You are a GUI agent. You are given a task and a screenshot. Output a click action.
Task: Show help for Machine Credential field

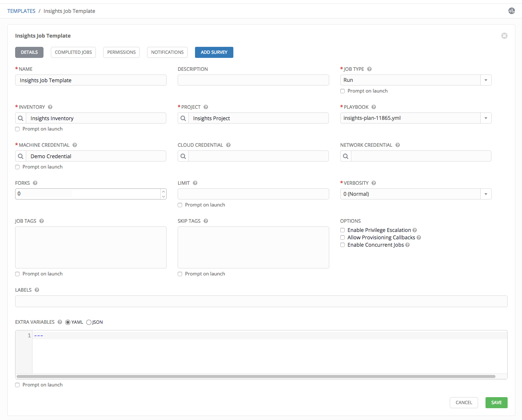pos(74,145)
